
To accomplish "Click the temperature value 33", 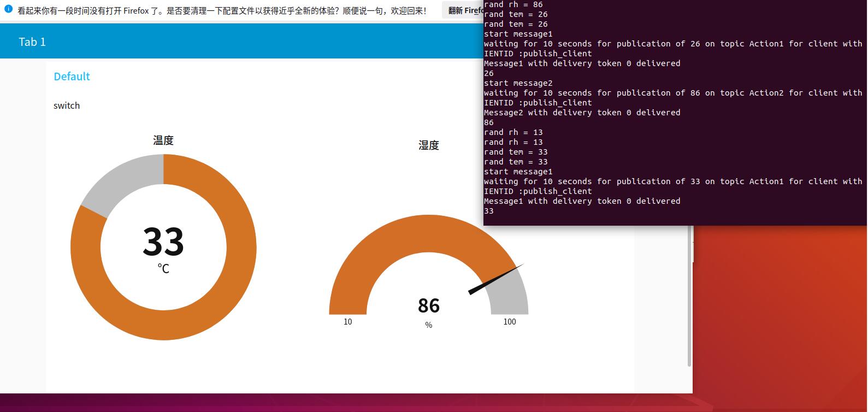I will [163, 241].
